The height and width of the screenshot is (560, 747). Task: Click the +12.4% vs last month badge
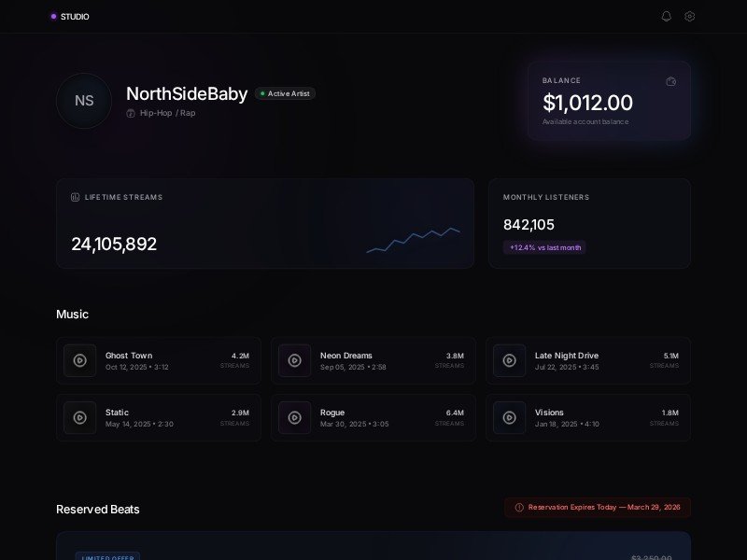[544, 247]
